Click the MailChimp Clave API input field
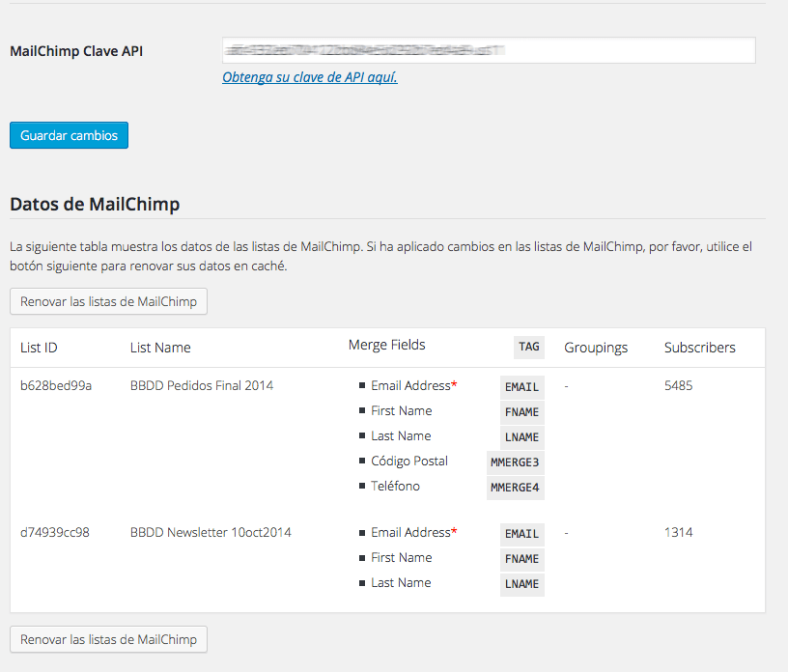Image resolution: width=788 pixels, height=672 pixels. click(x=489, y=50)
